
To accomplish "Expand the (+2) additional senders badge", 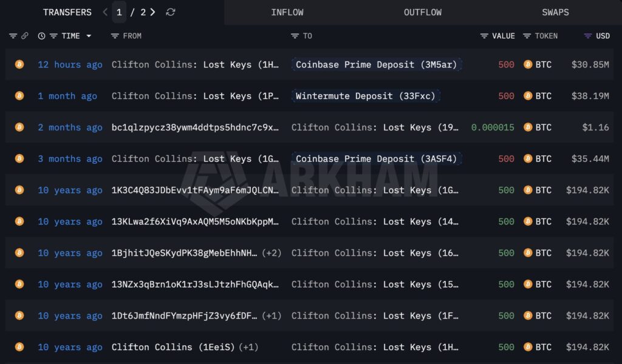I will pos(272,253).
